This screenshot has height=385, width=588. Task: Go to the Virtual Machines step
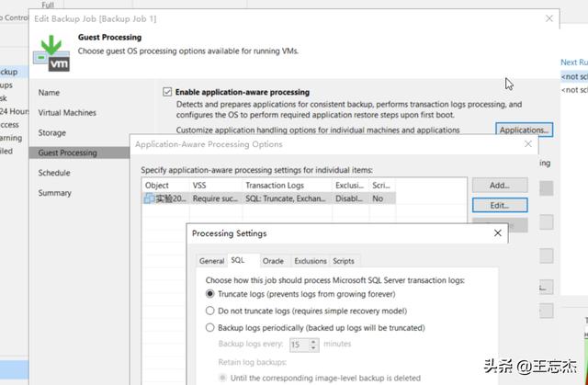67,112
